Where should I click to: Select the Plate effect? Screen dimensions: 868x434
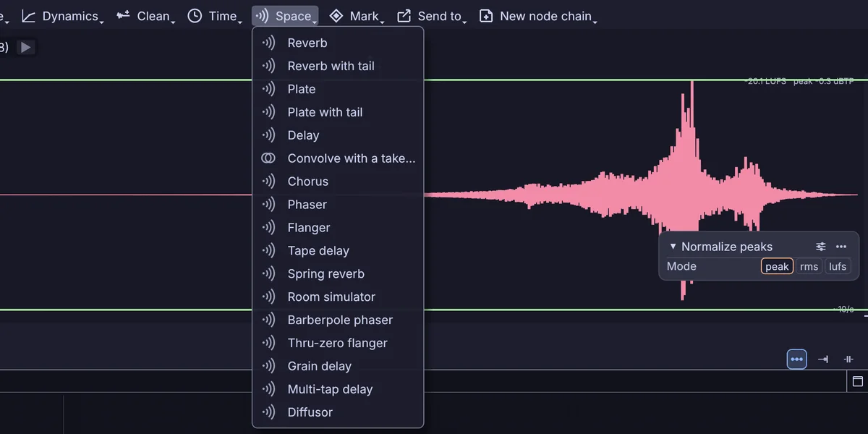tap(338, 89)
